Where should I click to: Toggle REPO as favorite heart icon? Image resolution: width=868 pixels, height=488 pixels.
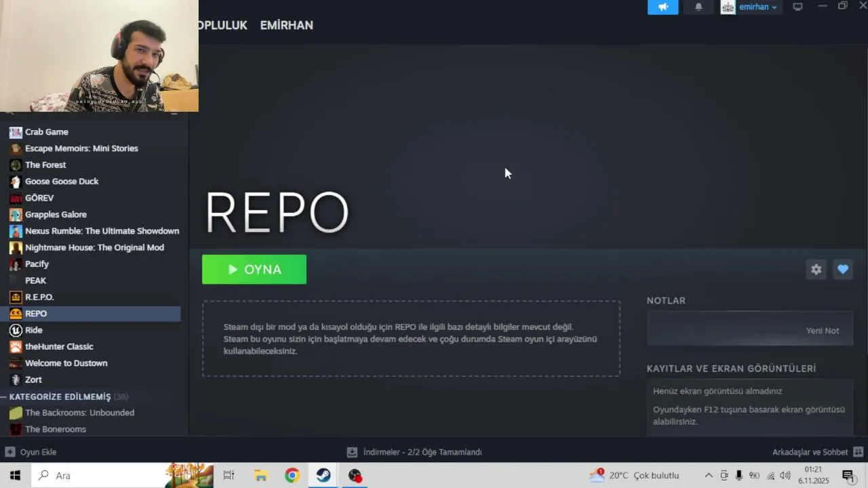pos(843,269)
